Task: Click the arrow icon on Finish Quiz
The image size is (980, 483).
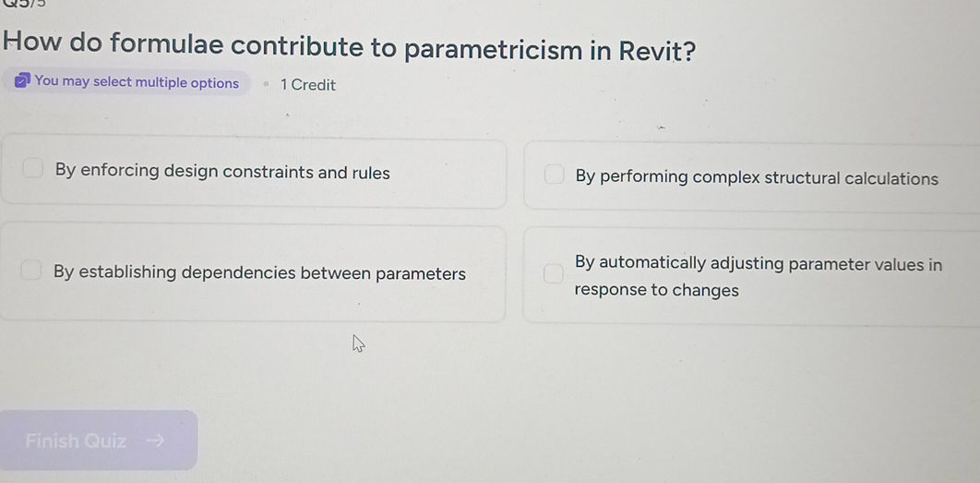Action: [155, 441]
